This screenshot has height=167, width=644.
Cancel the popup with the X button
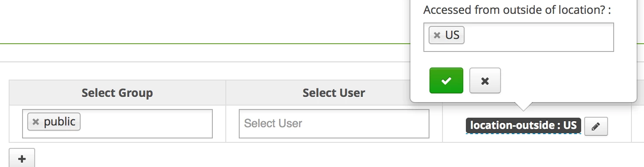485,80
